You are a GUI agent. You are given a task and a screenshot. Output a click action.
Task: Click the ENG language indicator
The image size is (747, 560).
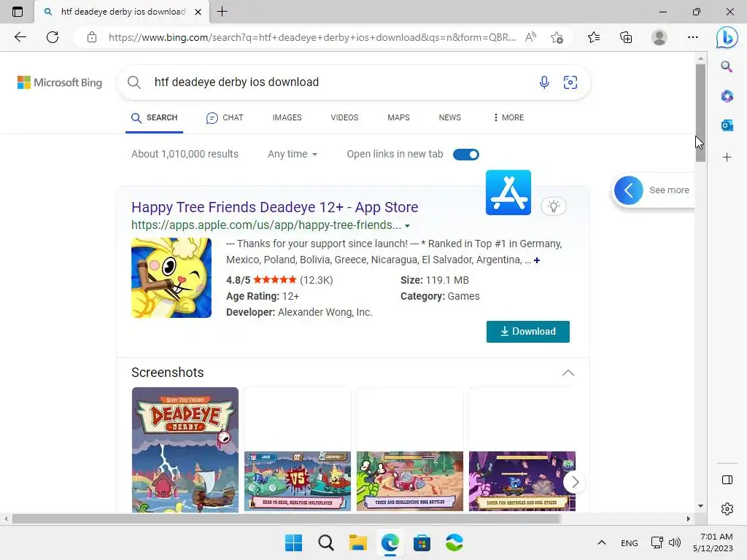(x=630, y=542)
